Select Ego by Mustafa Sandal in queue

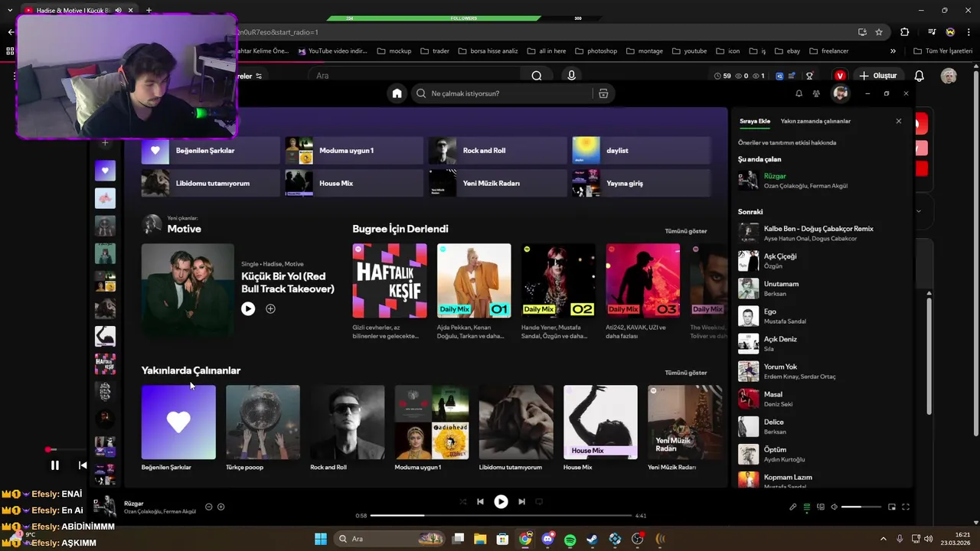coord(821,316)
